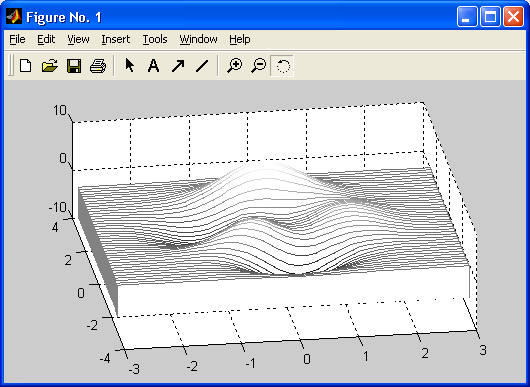530x387 pixels.
Task: Open the Edit menu
Action: (46, 40)
